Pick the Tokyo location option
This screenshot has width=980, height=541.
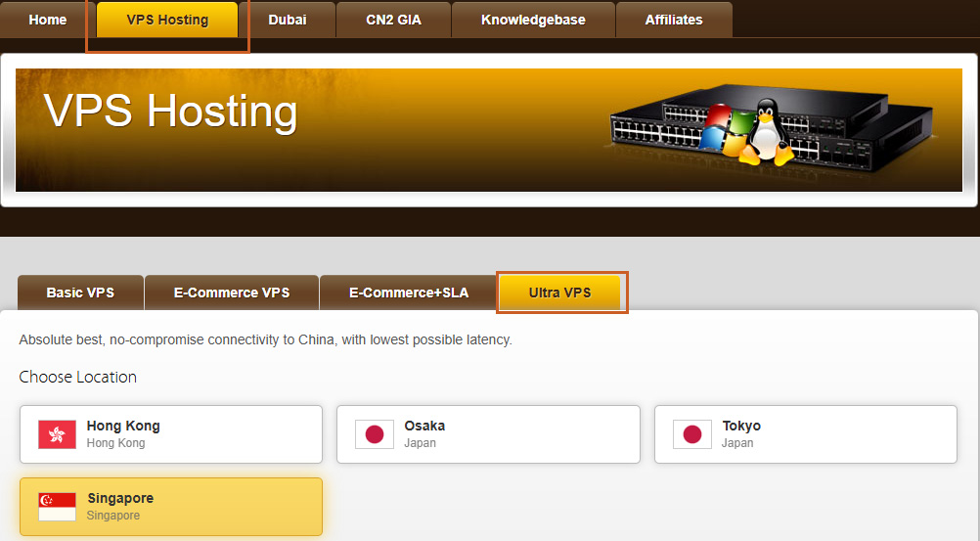[806, 434]
